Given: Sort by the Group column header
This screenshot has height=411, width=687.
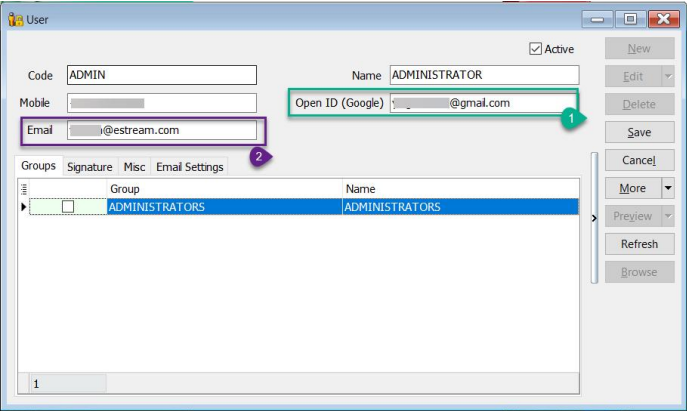Looking at the screenshot, I should click(x=224, y=188).
